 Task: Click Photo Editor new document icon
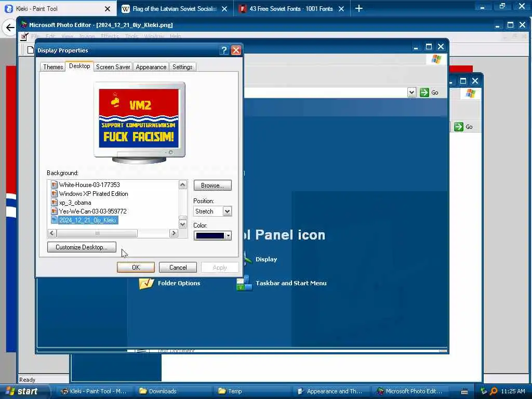click(31, 50)
